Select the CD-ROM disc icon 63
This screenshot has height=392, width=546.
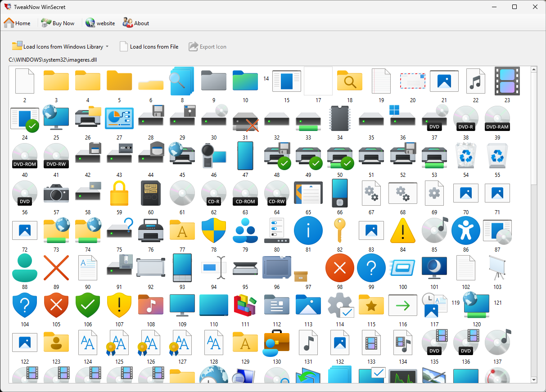pos(245,193)
